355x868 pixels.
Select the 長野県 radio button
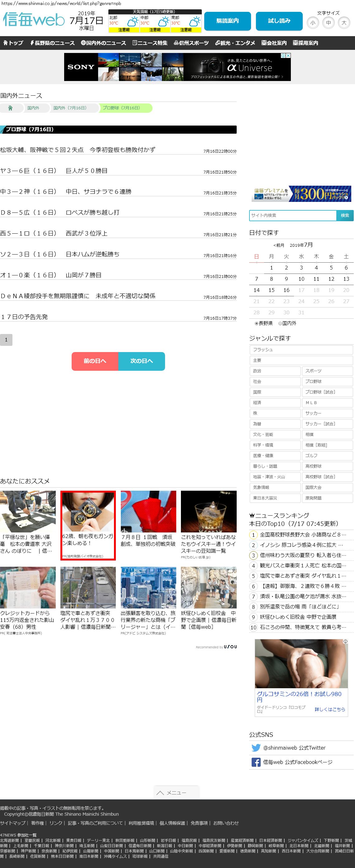(x=257, y=323)
